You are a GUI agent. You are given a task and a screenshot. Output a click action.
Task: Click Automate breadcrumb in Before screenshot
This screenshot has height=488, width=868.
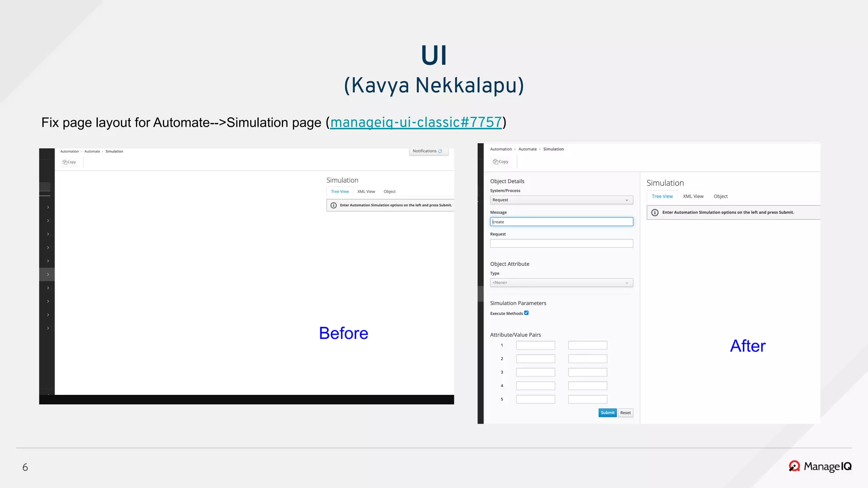tap(92, 152)
